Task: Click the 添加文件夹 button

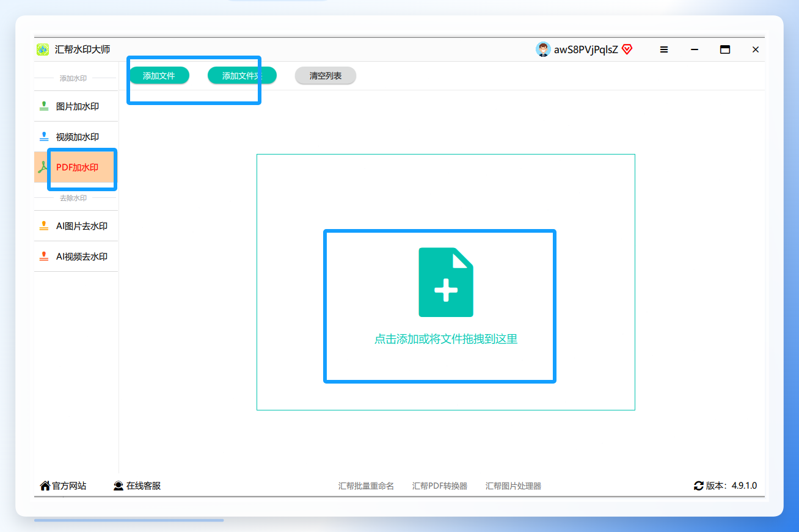Action: 242,76
